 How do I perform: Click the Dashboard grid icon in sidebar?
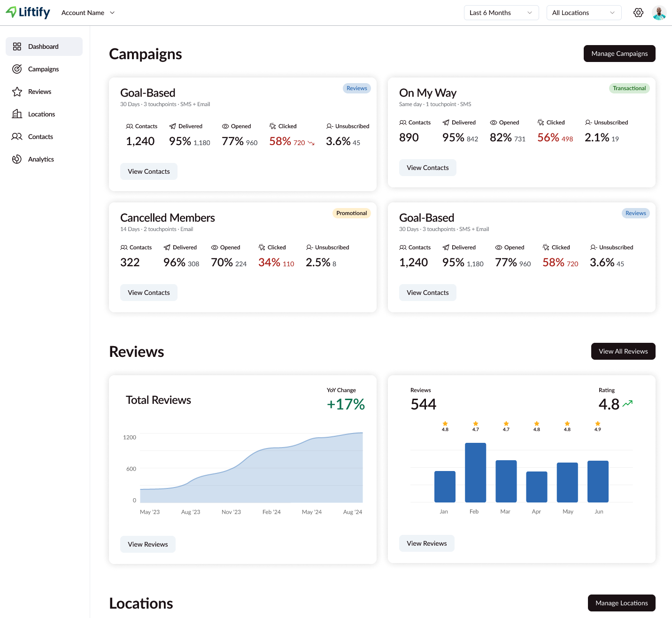(x=17, y=46)
